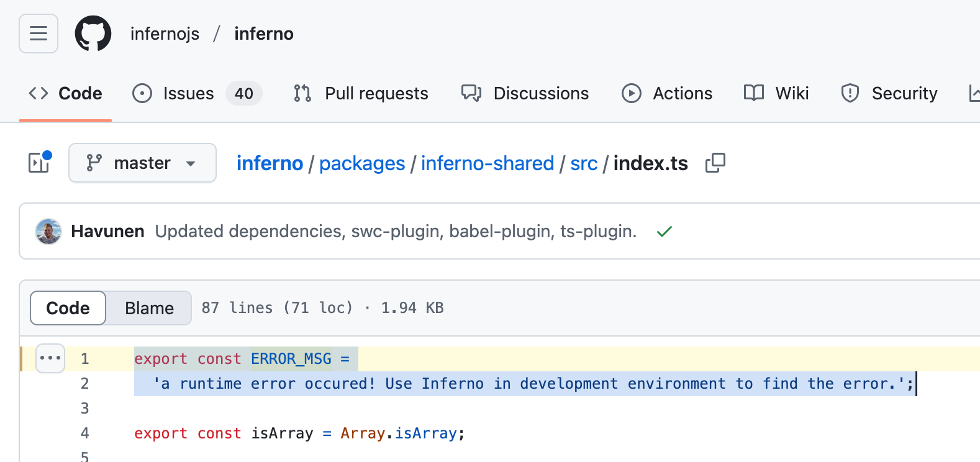Screen dimensions: 980x462
Task: Select line number 2
Action: 85,384
